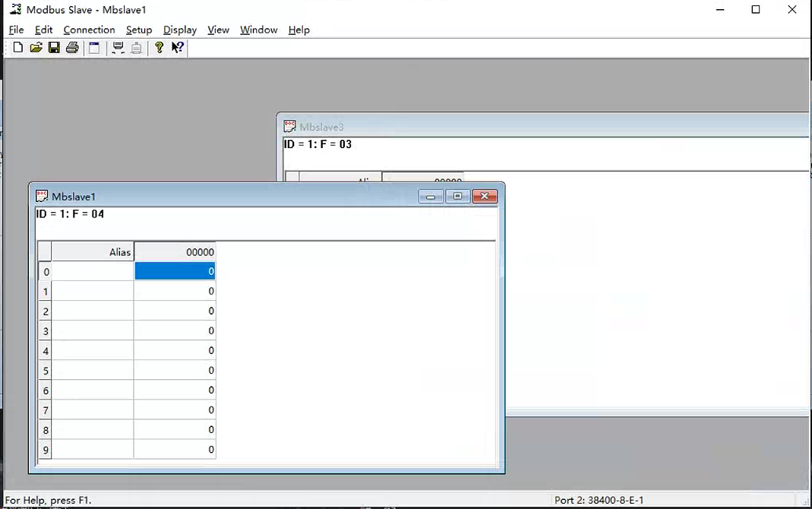Click the Alias cell of row 7
This screenshot has height=509, width=812.
[x=93, y=409]
